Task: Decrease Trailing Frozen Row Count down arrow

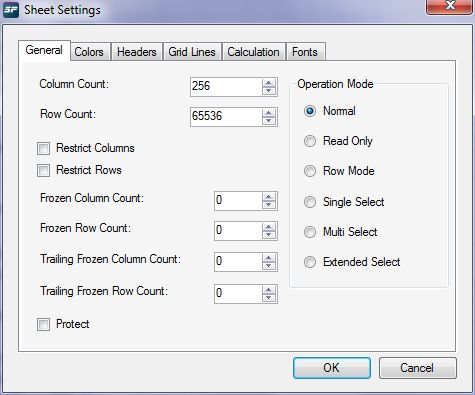Action: point(269,298)
